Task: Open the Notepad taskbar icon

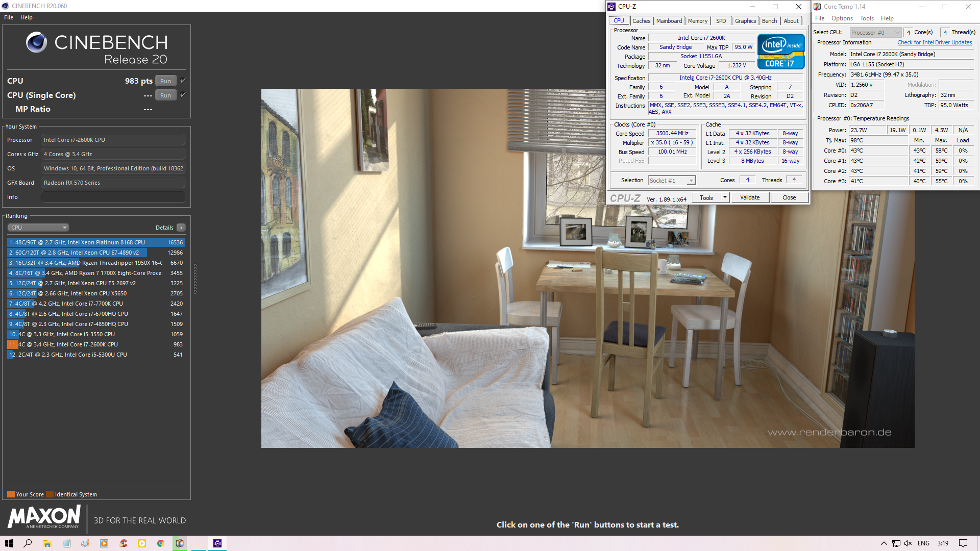Action: pos(66,543)
